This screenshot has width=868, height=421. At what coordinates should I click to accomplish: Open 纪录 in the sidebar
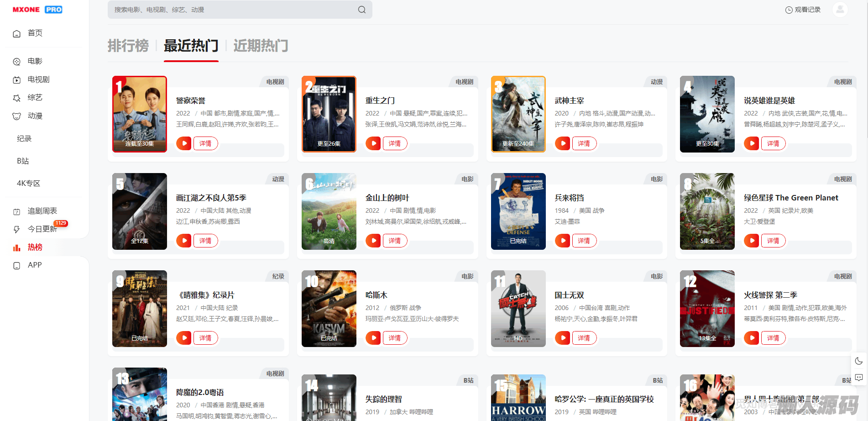24,139
